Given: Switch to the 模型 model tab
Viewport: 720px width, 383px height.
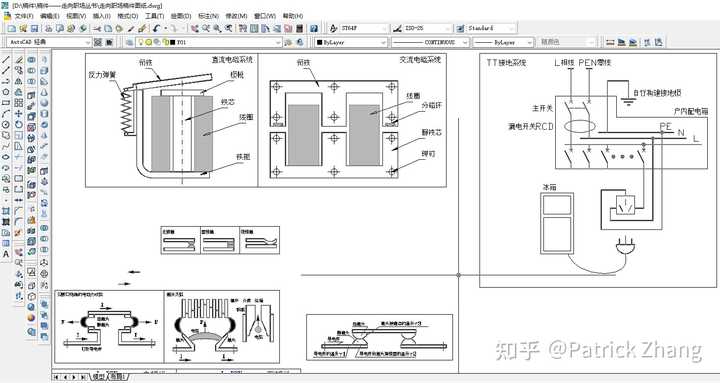Looking at the screenshot, I should pyautogui.click(x=98, y=377).
